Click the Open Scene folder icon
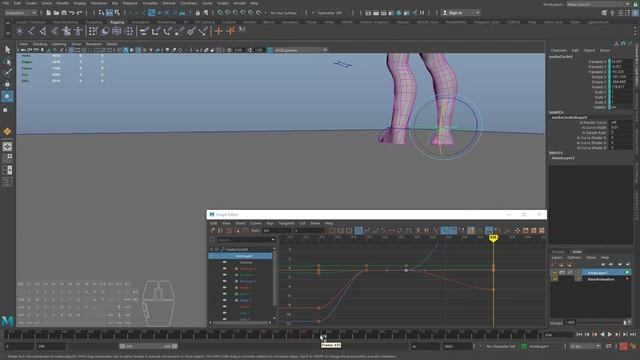The width and height of the screenshot is (640, 360). (56, 13)
